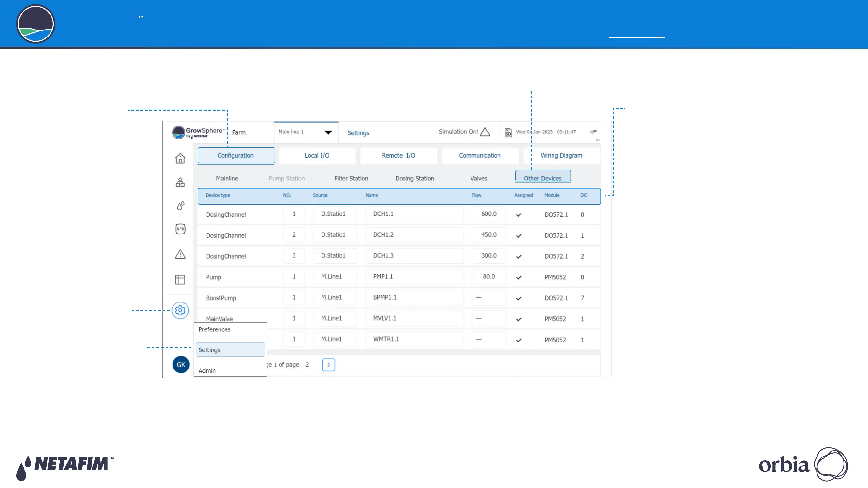This screenshot has width=868, height=488.
Task: Open the table layout sidebar icon
Action: pos(180,279)
